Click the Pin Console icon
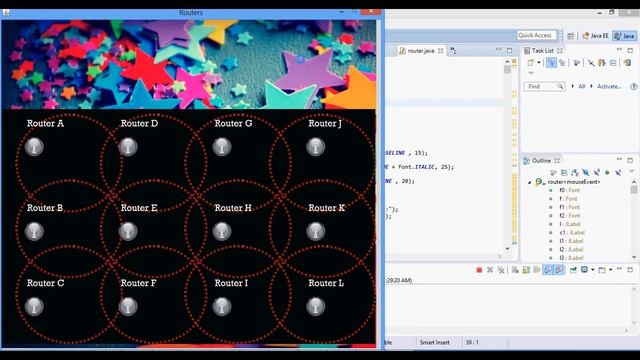This screenshot has width=640, height=360. click(573, 270)
